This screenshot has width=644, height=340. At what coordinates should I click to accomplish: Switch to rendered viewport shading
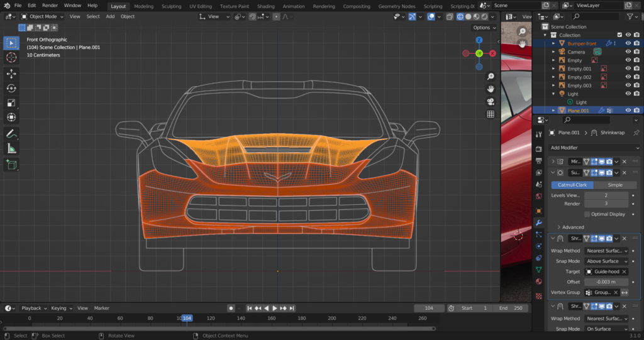485,17
